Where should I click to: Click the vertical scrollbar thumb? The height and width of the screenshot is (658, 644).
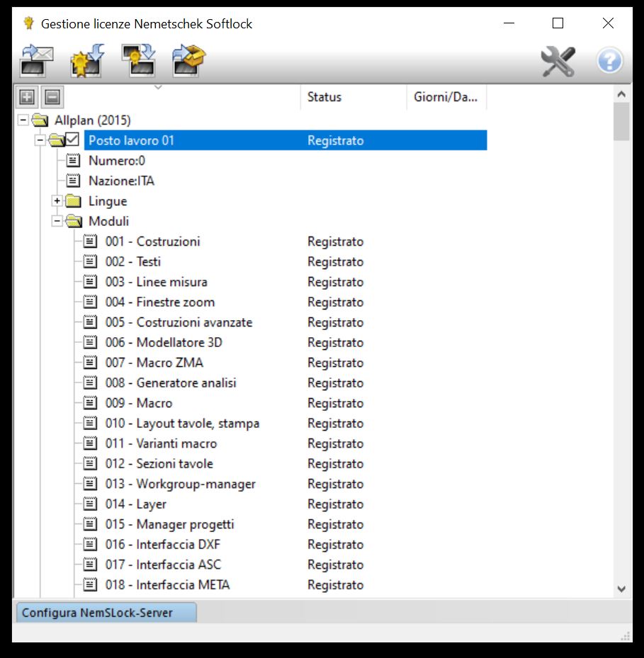tap(622, 122)
